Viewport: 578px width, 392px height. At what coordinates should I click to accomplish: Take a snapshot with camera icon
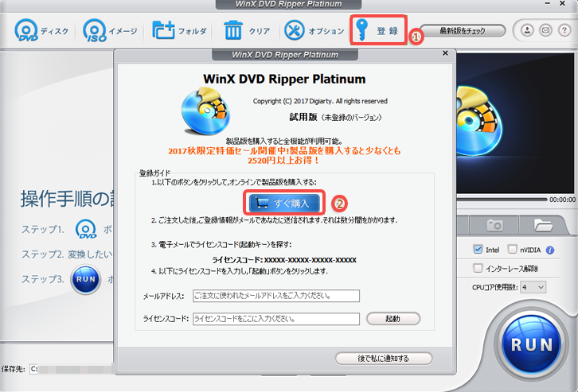(x=494, y=225)
